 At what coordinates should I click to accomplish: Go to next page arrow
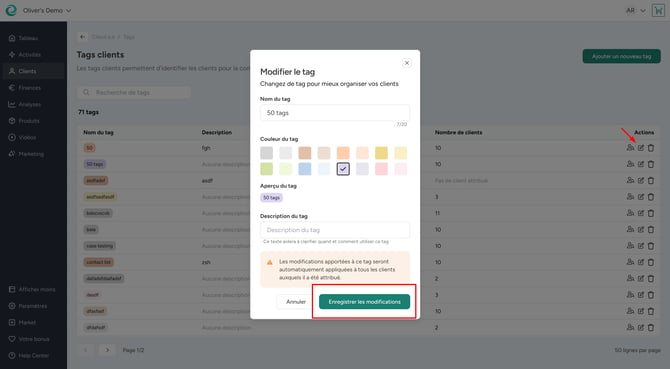tap(107, 350)
